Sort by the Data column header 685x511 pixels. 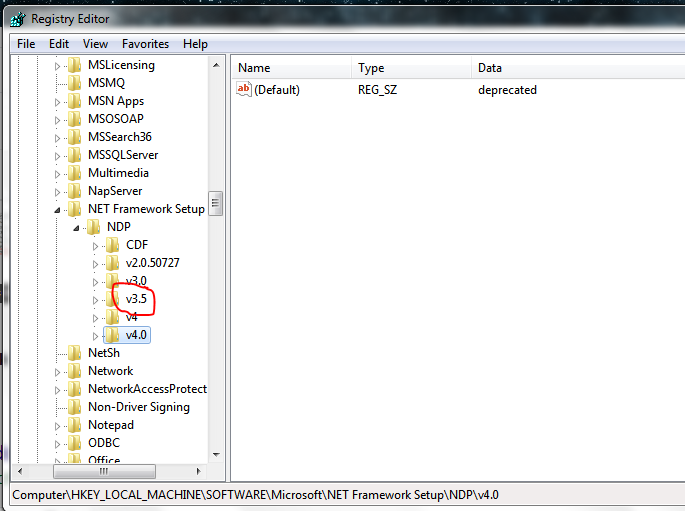[578, 68]
